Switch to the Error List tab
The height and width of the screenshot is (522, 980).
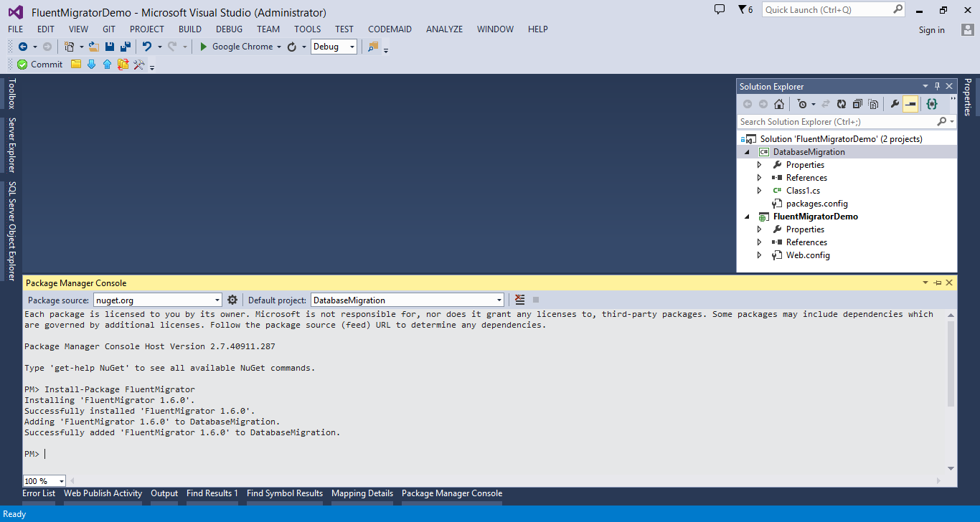point(39,493)
